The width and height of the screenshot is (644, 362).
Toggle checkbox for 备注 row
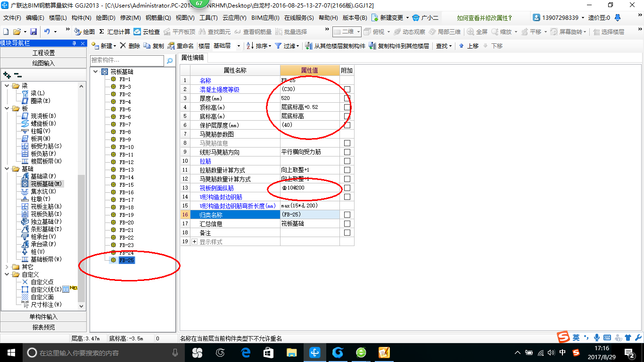pyautogui.click(x=347, y=233)
